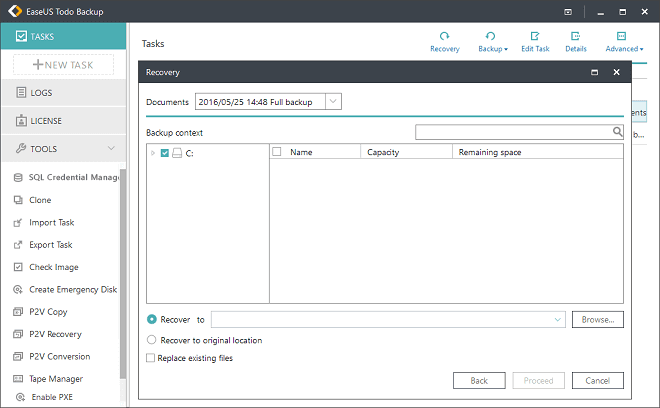Open the Logs section
The width and height of the screenshot is (660, 408).
pos(64,92)
